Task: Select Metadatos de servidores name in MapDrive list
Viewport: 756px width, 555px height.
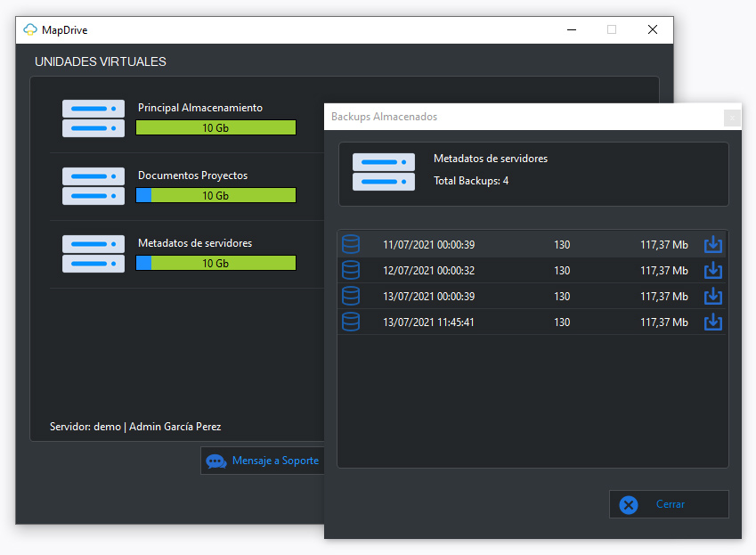Action: (x=195, y=243)
